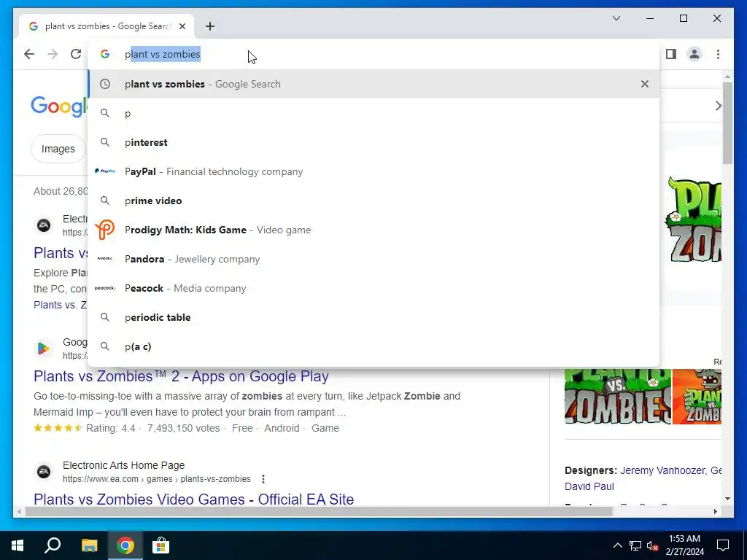Reload the current page
747x560 pixels.
point(76,54)
